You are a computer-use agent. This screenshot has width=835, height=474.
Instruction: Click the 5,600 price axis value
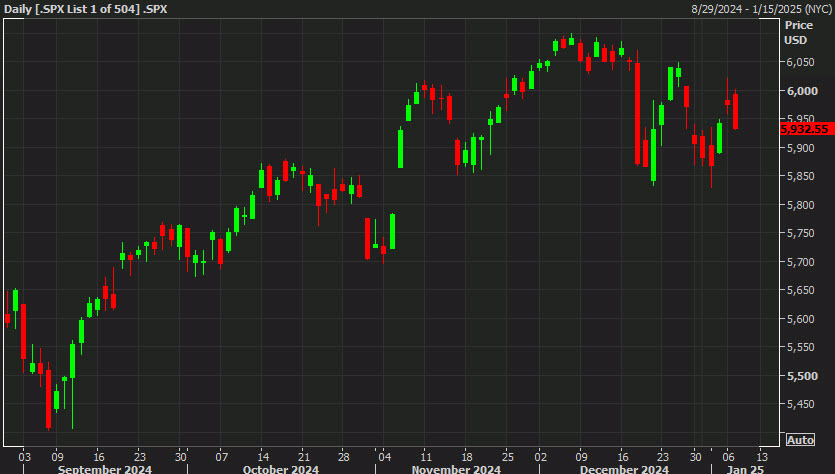(x=800, y=319)
